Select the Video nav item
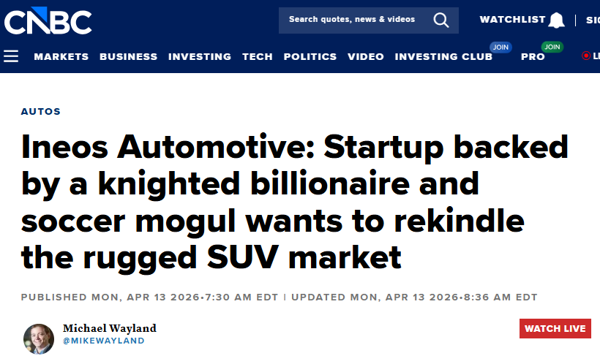Screen dimensions: 600x364 (365, 56)
